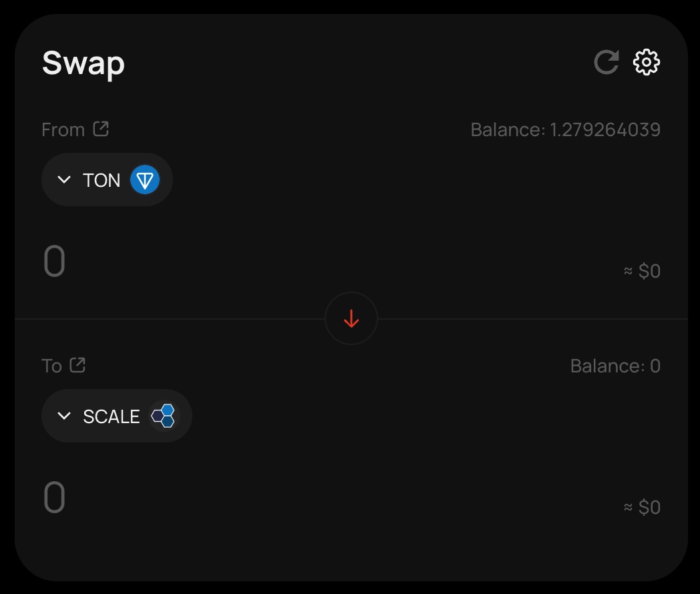
Task: Open the From token explorer link
Action: pyautogui.click(x=101, y=129)
